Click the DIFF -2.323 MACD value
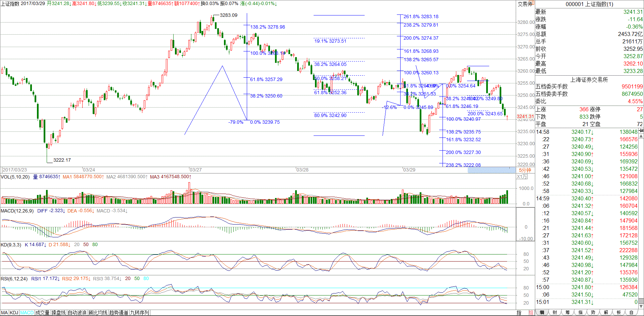The height and width of the screenshot is (316, 644). click(x=51, y=211)
